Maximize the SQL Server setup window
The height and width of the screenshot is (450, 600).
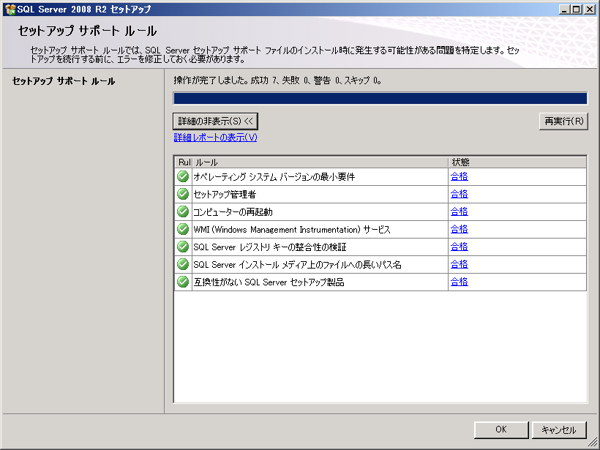[x=576, y=9]
